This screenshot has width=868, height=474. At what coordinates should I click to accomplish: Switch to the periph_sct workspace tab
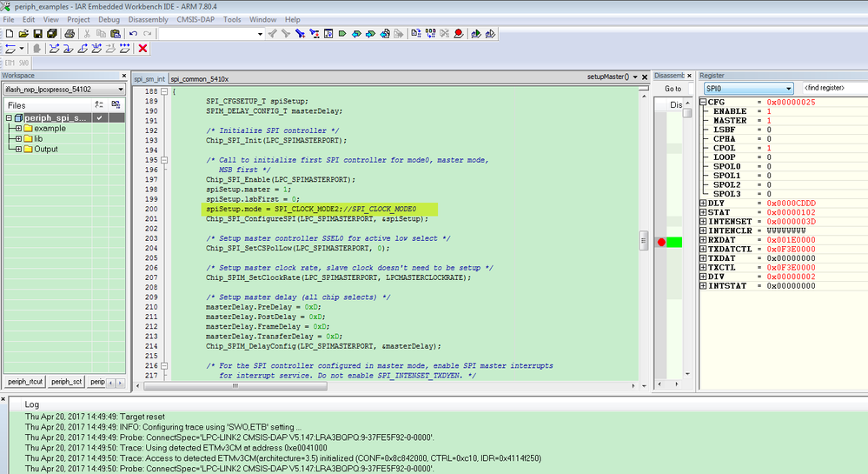click(x=66, y=382)
